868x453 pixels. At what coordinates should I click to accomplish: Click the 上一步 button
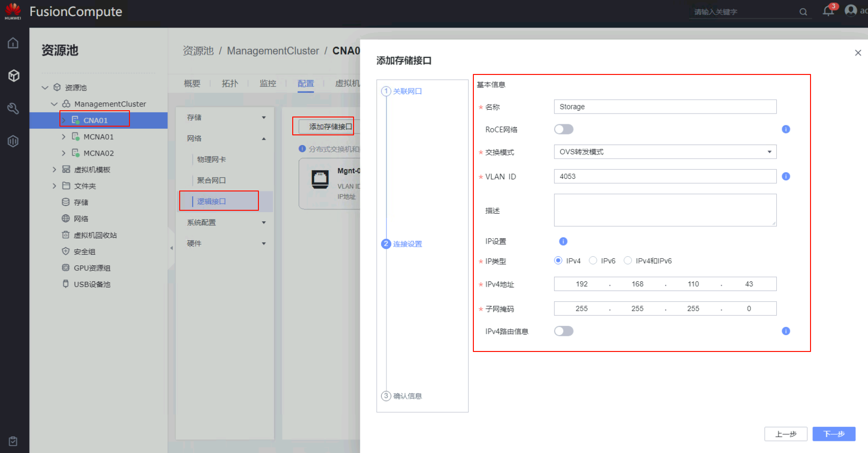click(x=785, y=434)
